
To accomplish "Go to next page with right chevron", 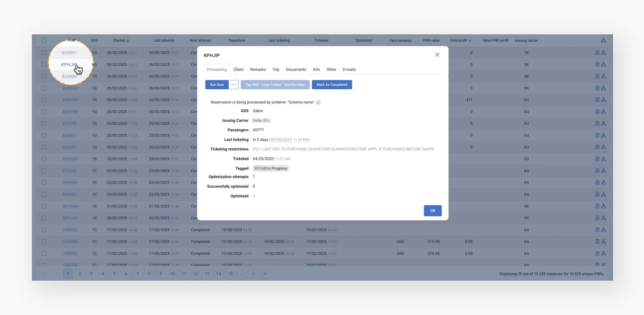I will [253, 274].
